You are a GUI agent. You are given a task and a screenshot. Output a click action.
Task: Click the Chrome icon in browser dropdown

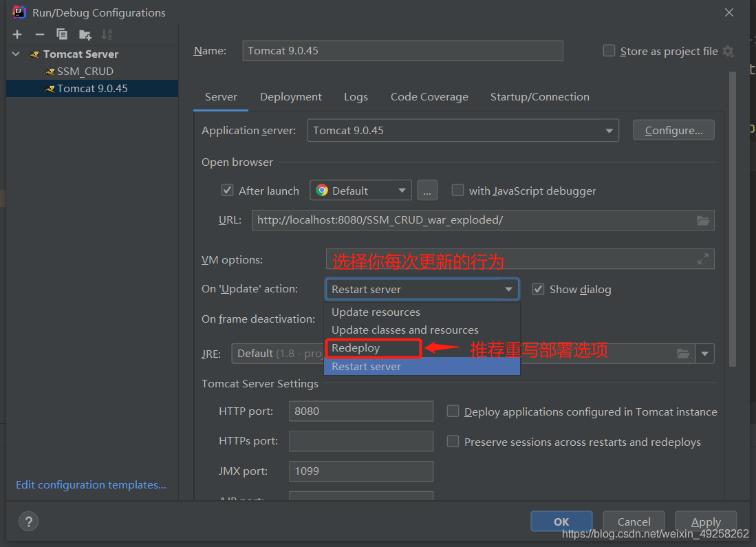(x=321, y=191)
